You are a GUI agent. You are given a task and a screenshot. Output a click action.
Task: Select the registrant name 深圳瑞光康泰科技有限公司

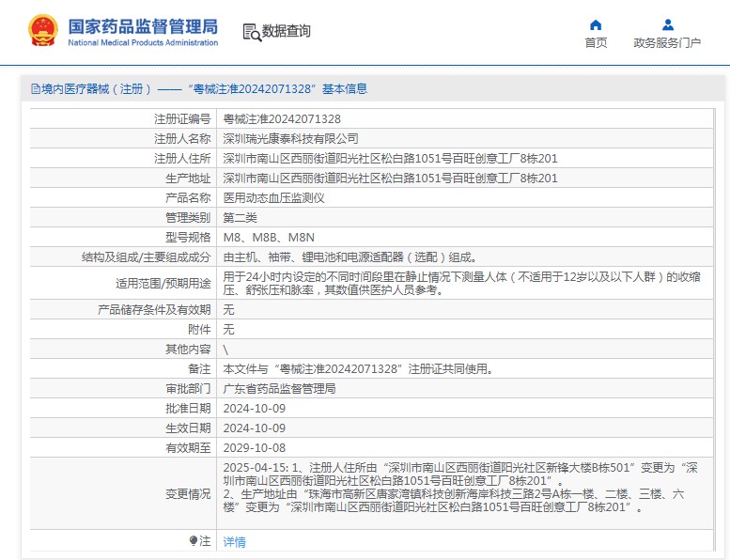coord(290,138)
